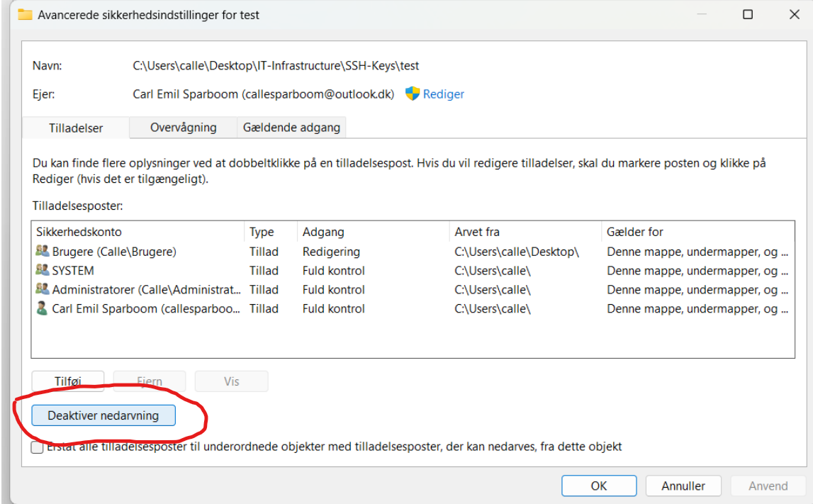Click the Rediger owner link

pos(444,94)
